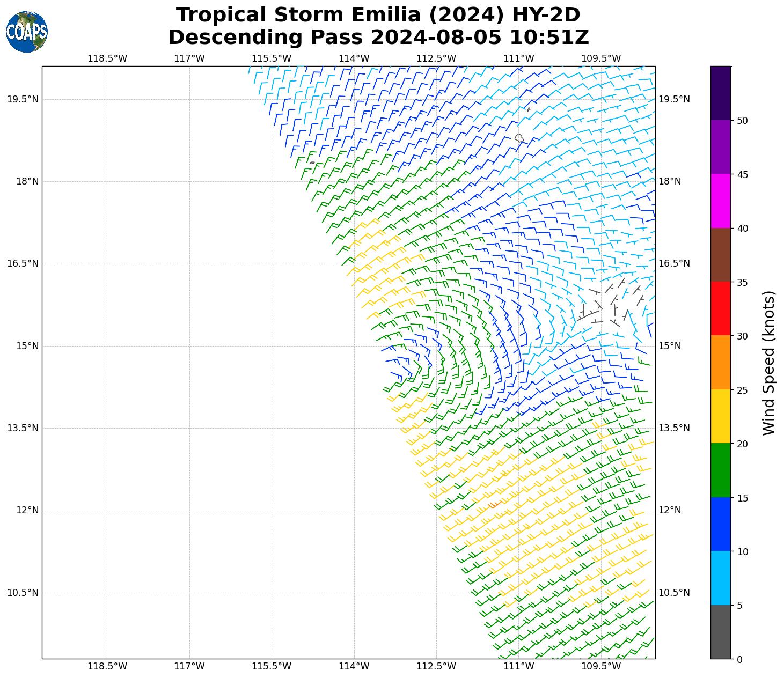This screenshot has height=678, width=784.
Task: Pick the magenta 40-45 knot colorbar segment
Action: click(720, 201)
